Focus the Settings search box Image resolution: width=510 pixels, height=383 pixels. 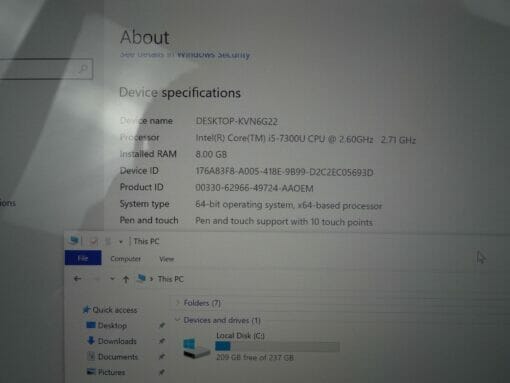pyautogui.click(x=46, y=69)
